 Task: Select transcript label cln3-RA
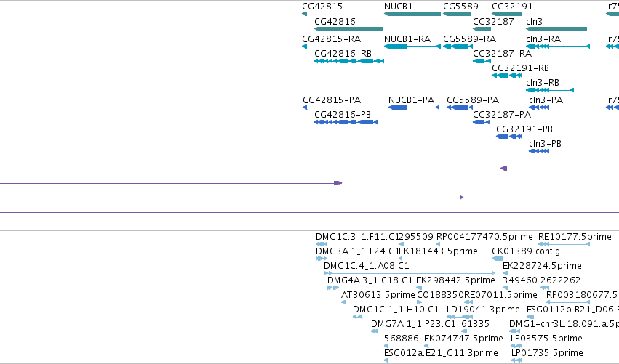coord(543,39)
